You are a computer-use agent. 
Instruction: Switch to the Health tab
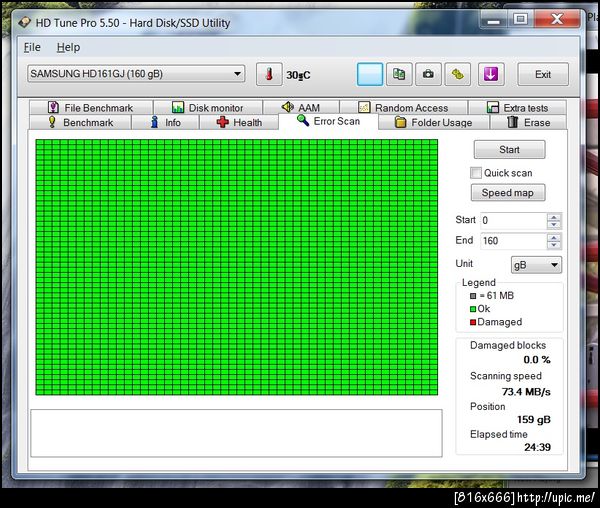(x=239, y=122)
